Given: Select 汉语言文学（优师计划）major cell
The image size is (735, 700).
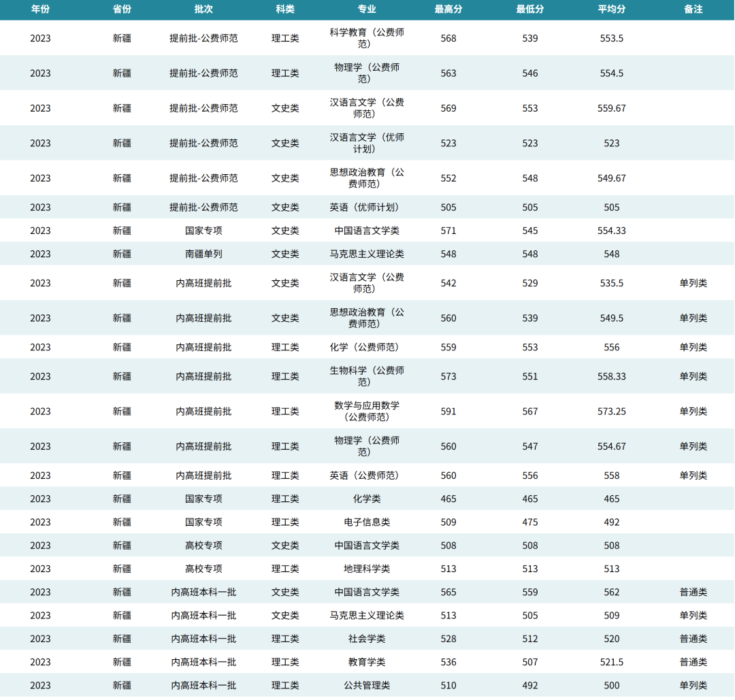Looking at the screenshot, I should click(x=367, y=143).
